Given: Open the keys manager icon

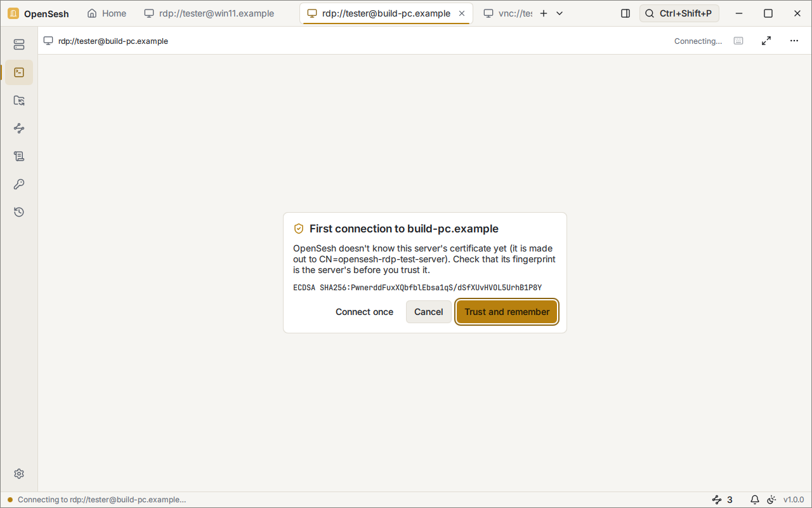Looking at the screenshot, I should click(19, 184).
